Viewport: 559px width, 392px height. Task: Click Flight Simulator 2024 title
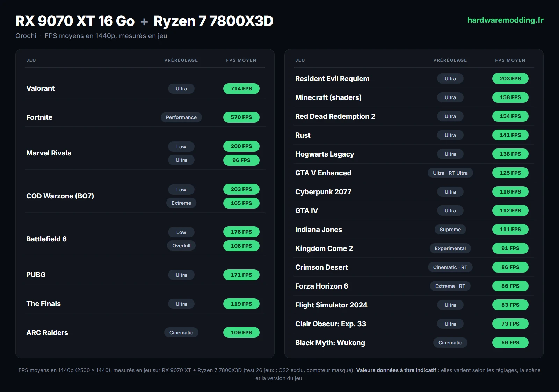point(331,305)
